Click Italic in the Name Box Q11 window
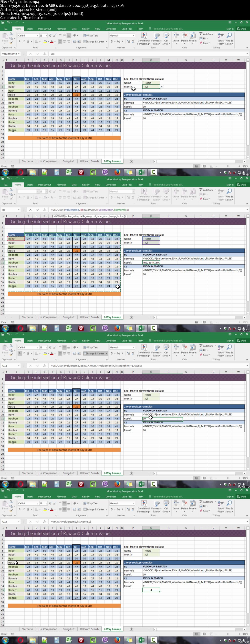Screen dimensions: 250x644 click(24, 353)
